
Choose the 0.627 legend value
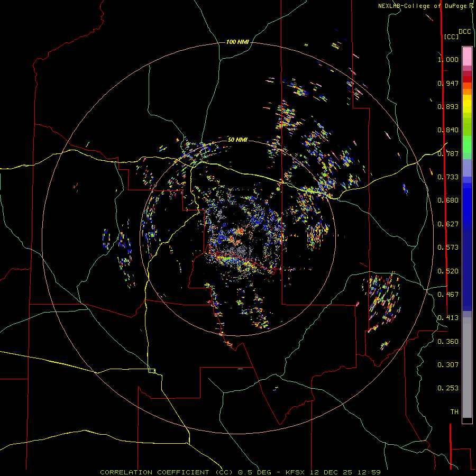click(448, 224)
